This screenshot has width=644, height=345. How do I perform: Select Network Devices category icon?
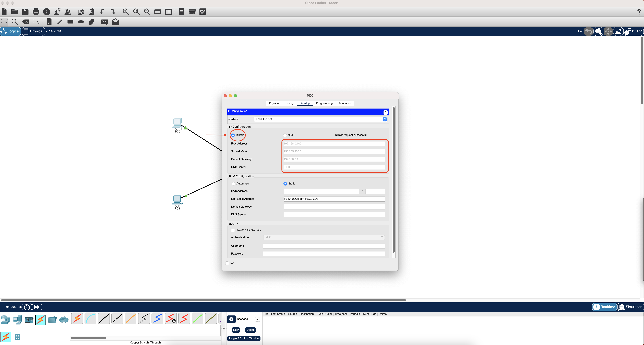6,320
